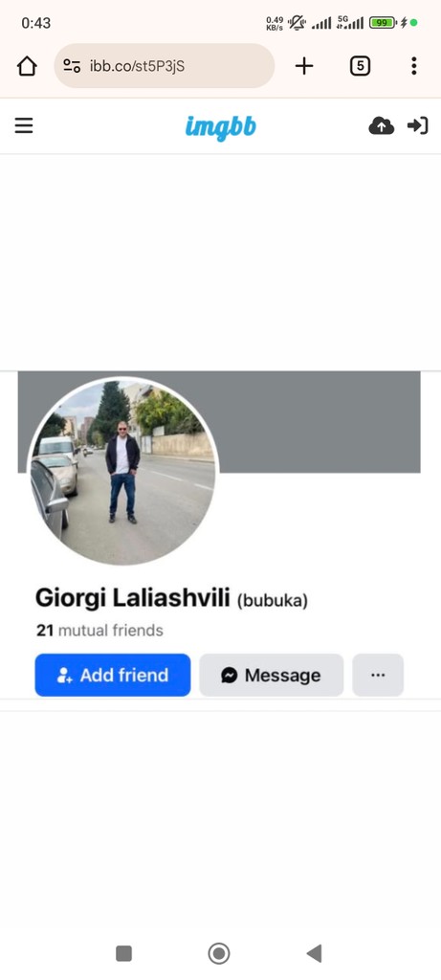Click the imgbb logo
Viewport: 441px width, 980px height.
click(x=220, y=127)
